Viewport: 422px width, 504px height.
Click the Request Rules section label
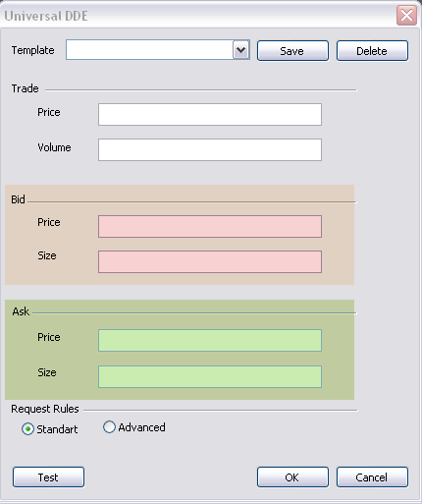point(45,409)
